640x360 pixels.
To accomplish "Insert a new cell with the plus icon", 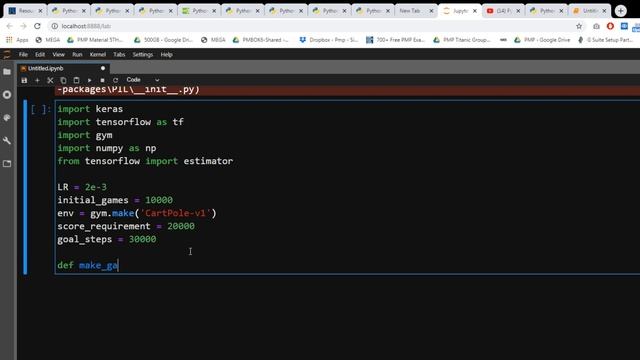I will pyautogui.click(x=37, y=80).
